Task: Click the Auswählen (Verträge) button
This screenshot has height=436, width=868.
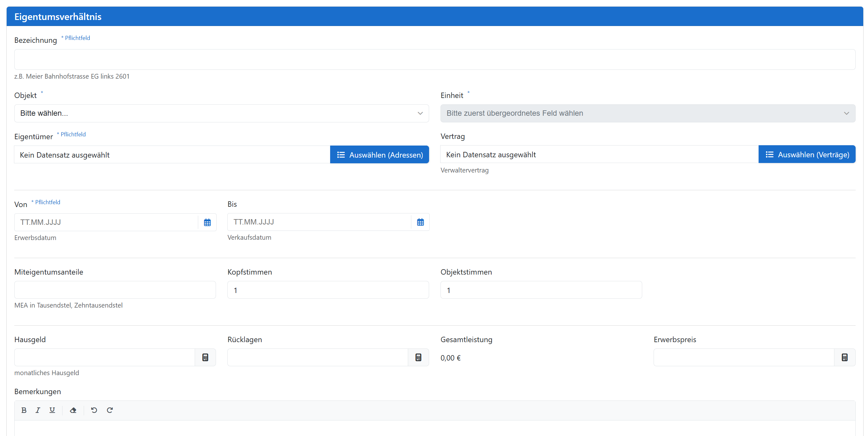Action: click(x=807, y=154)
